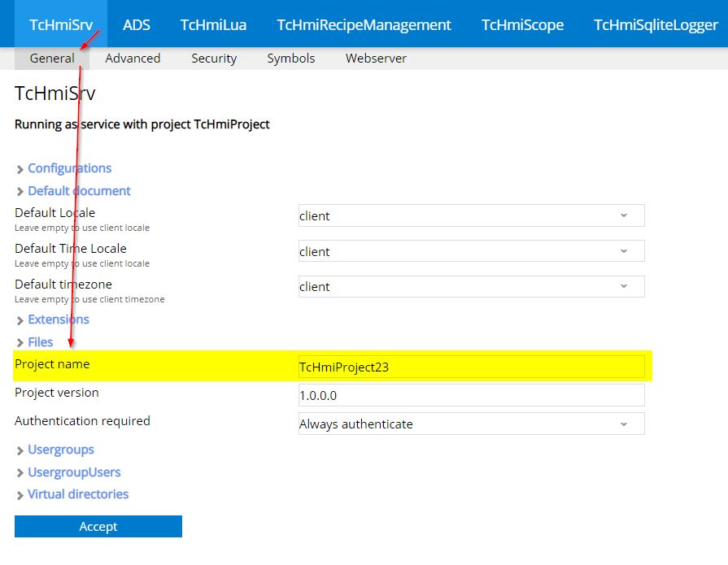Open the Files link
This screenshot has width=728, height=565.
pos(41,342)
